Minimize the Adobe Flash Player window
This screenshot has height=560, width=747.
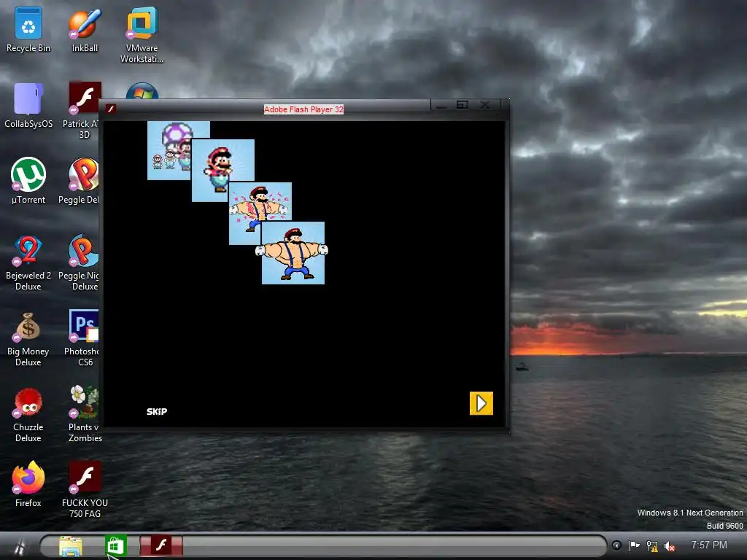(x=441, y=105)
